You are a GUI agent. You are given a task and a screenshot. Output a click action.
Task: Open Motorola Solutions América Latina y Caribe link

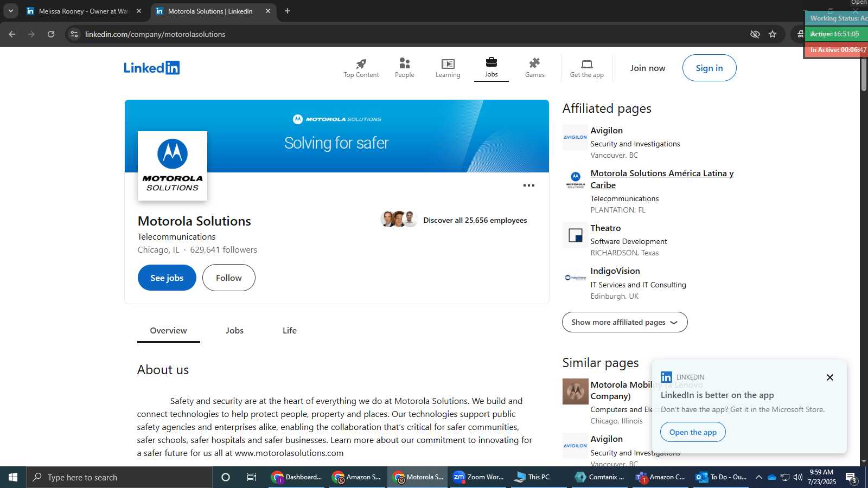662,179
